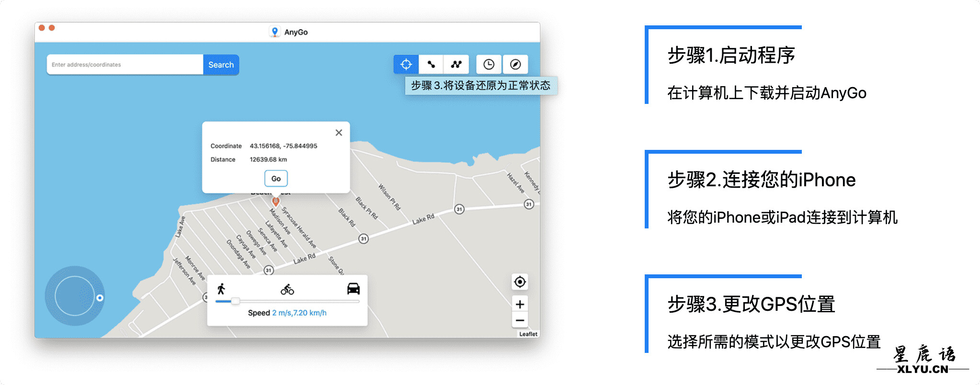The width and height of the screenshot is (980, 385).
Task: Zoom in the map with plus
Action: 520,304
